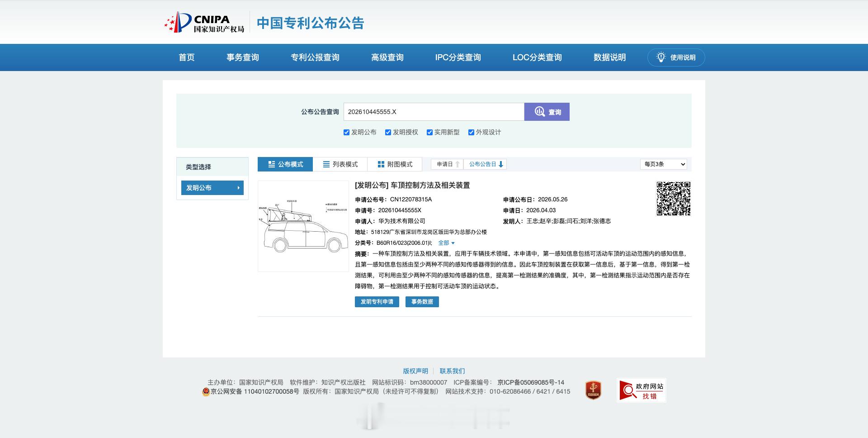Click the down arrow next to 公布公告日
This screenshot has width=868, height=438.
click(501, 164)
